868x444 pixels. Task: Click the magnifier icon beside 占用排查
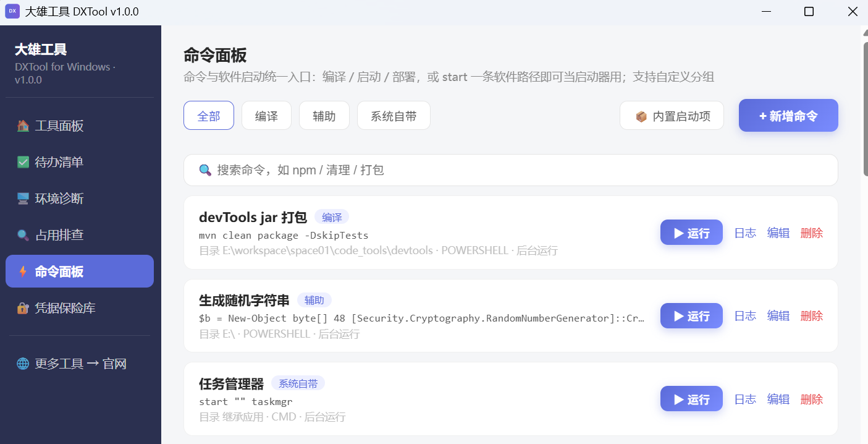[x=23, y=235]
